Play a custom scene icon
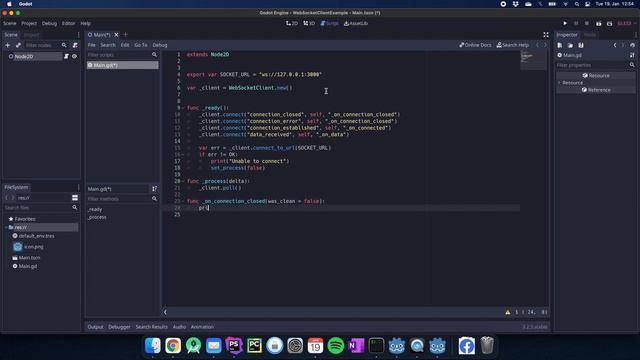 (609, 24)
